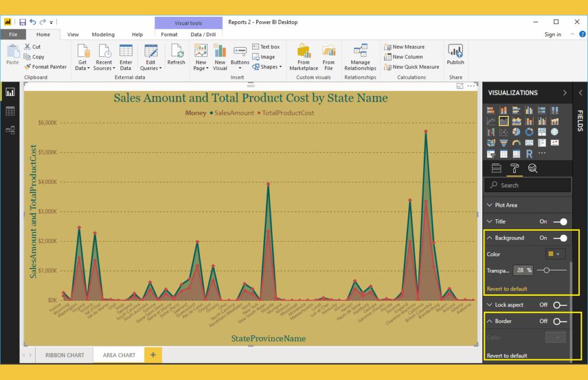Click Revert to default under Background
This screenshot has width=588, height=380.
pyautogui.click(x=506, y=289)
